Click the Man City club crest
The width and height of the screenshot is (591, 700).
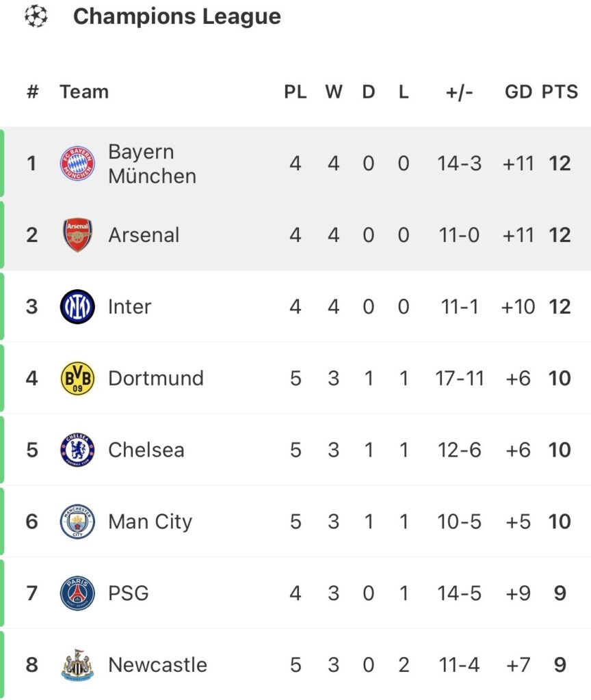coord(77,522)
